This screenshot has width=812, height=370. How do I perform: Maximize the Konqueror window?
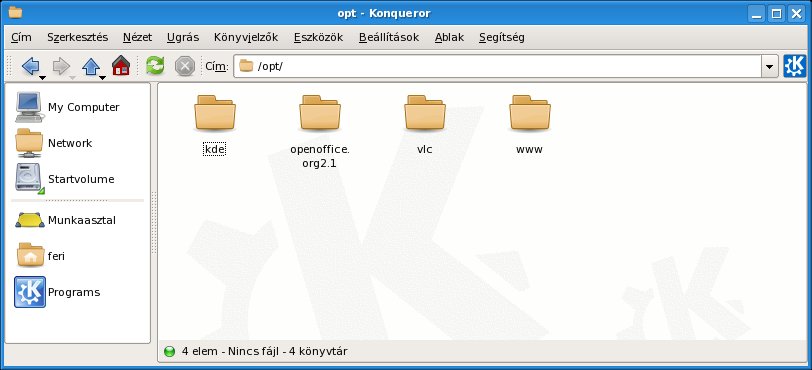click(776, 13)
